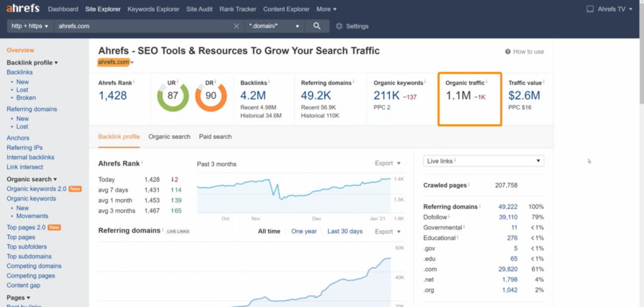Click the Content gap sidebar link

point(23,285)
